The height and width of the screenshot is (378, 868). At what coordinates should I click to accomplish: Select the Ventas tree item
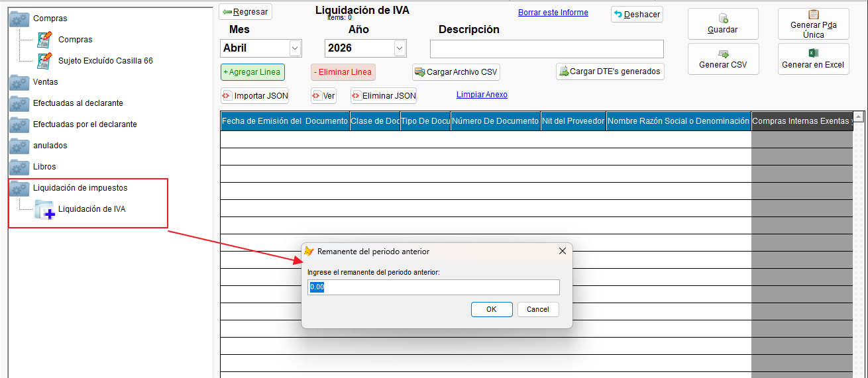(x=45, y=82)
